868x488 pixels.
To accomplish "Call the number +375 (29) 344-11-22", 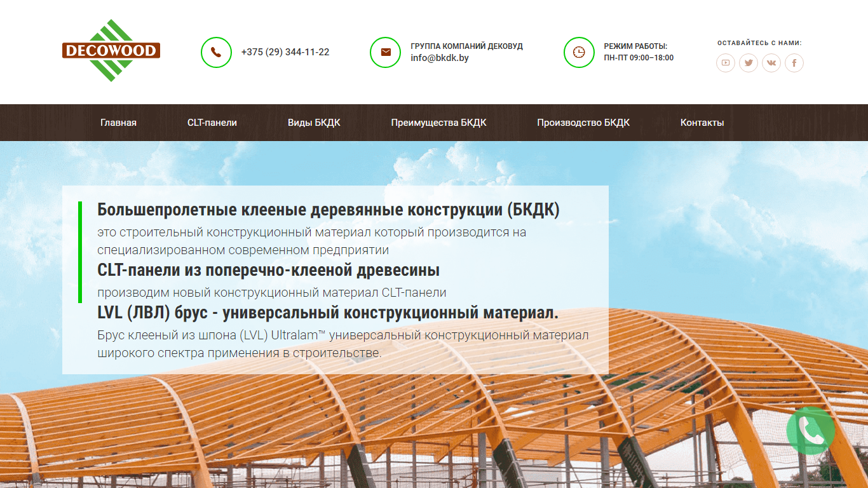I will [285, 52].
